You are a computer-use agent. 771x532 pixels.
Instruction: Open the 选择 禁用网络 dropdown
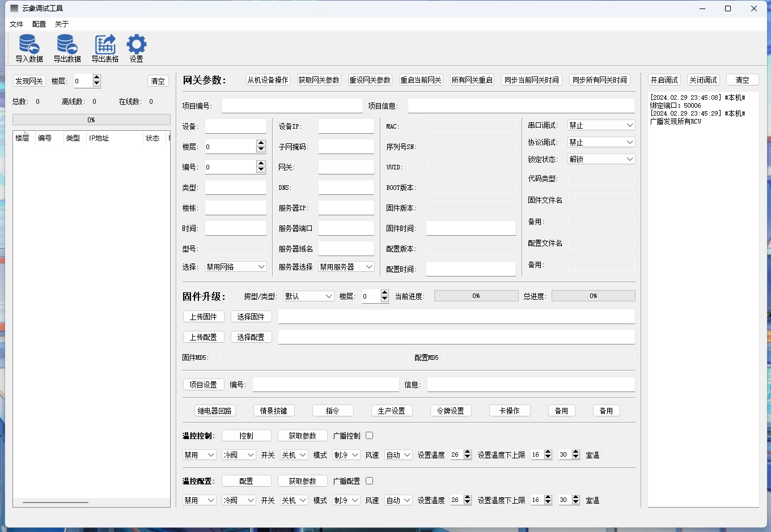click(x=236, y=267)
